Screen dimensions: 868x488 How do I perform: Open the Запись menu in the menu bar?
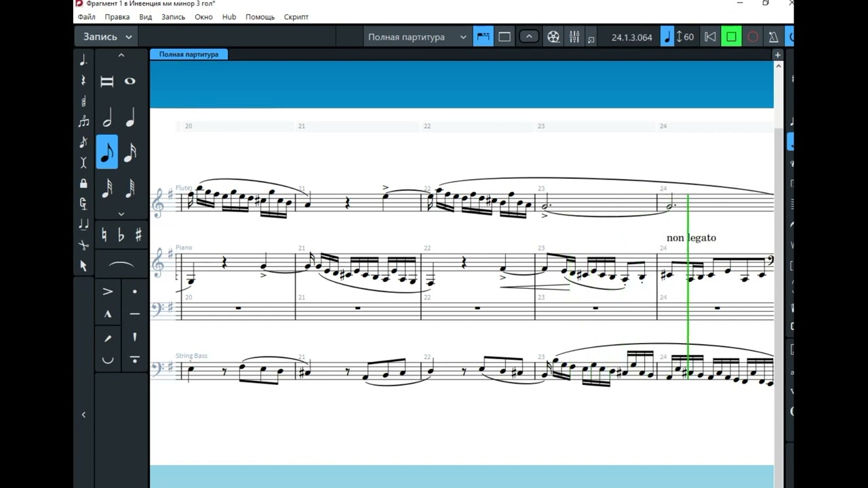(x=173, y=17)
